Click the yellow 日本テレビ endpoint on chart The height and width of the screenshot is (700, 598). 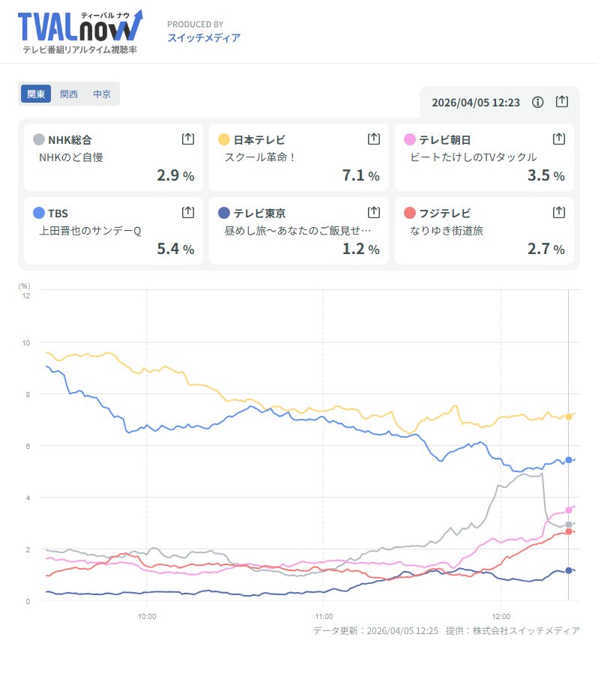(x=569, y=417)
